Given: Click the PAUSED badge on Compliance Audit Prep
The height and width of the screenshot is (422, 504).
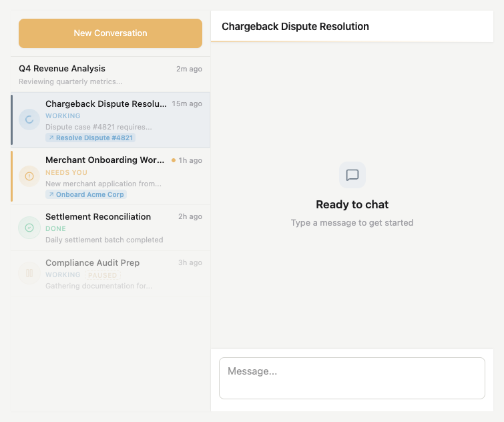Looking at the screenshot, I should pyautogui.click(x=102, y=275).
